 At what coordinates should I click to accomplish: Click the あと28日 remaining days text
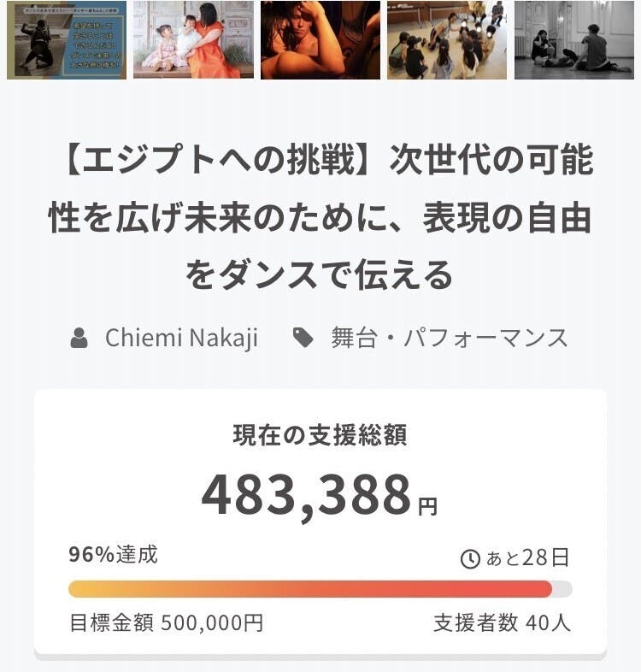tap(527, 559)
